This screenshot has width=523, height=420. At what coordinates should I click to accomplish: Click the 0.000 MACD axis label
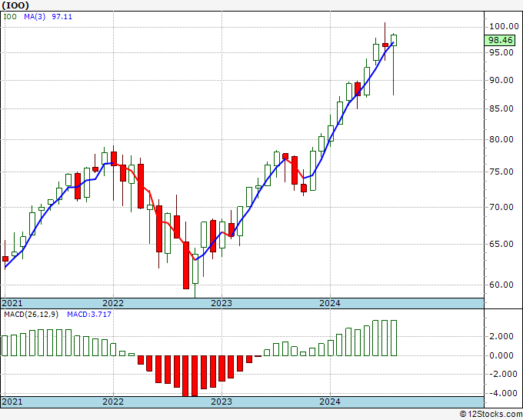click(x=501, y=355)
